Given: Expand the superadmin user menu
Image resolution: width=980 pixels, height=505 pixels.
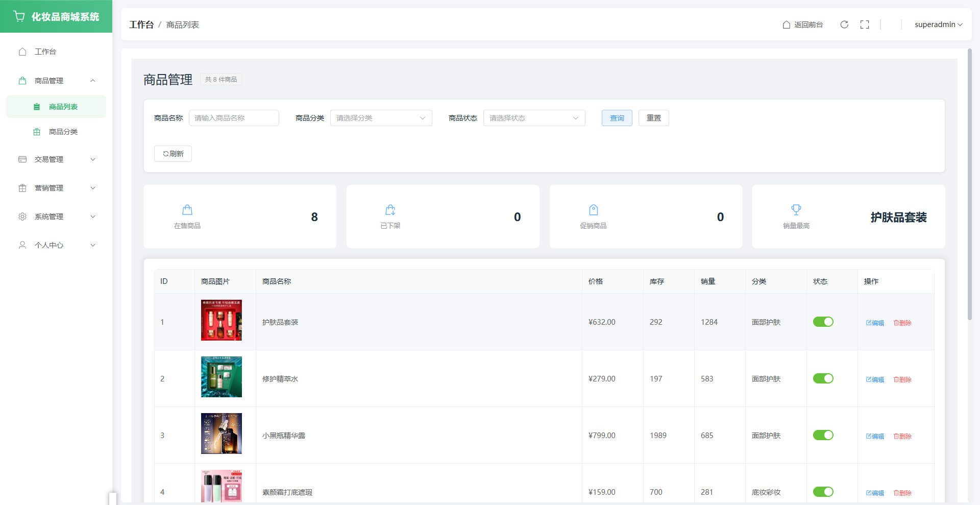Looking at the screenshot, I should 938,25.
